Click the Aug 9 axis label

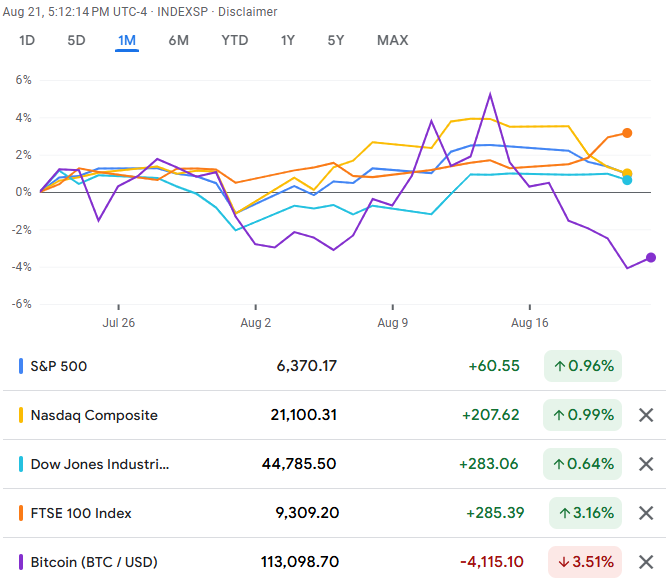(393, 323)
